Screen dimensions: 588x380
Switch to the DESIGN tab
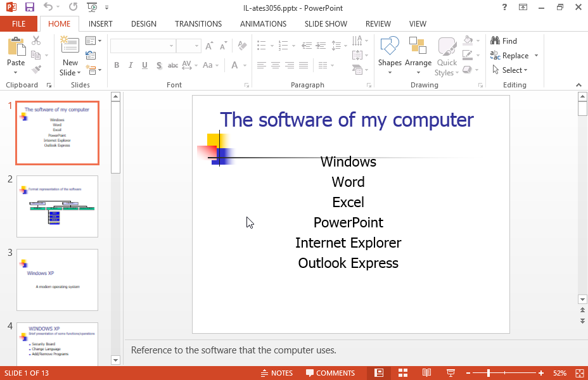click(x=144, y=24)
